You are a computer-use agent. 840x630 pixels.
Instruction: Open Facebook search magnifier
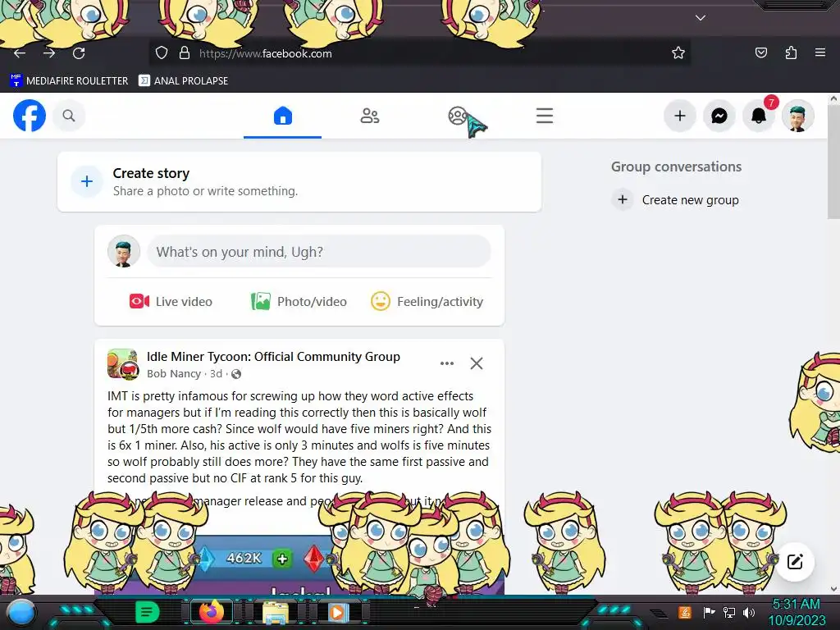[x=69, y=116]
